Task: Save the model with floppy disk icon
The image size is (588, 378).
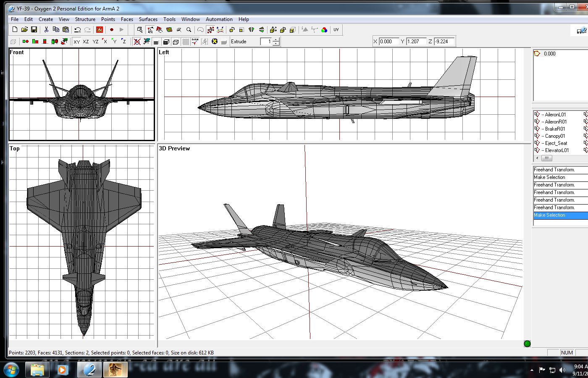Action: tap(34, 30)
